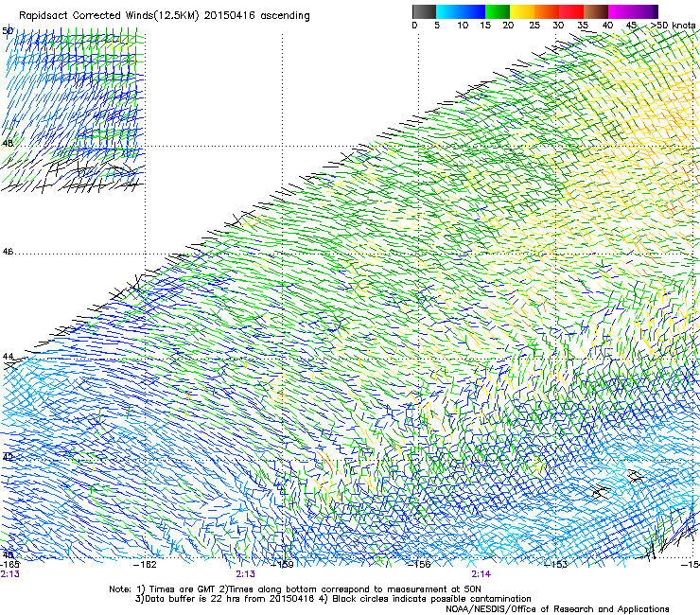
Task: Click the '>50 knots' legend label
Action: pos(674,26)
